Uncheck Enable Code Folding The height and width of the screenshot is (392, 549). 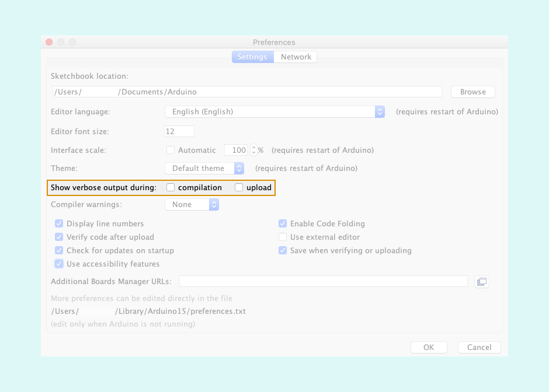click(x=283, y=223)
